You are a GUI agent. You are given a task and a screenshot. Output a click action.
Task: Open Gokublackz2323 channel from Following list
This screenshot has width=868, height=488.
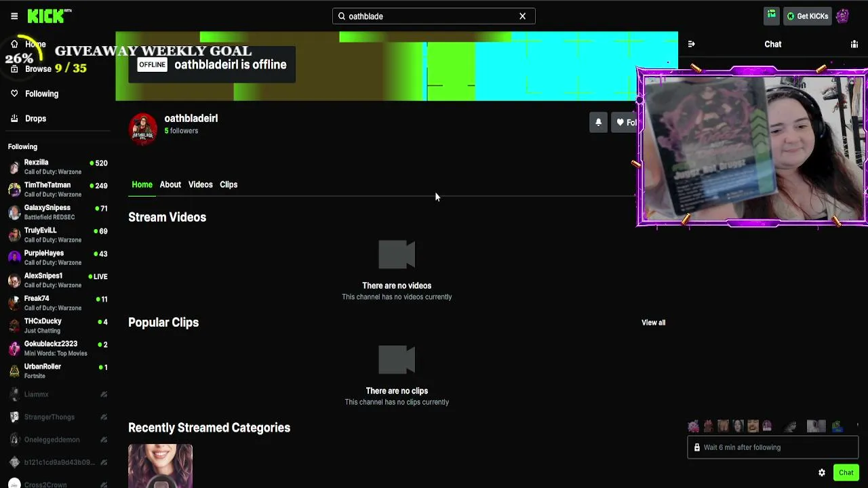pos(58,348)
